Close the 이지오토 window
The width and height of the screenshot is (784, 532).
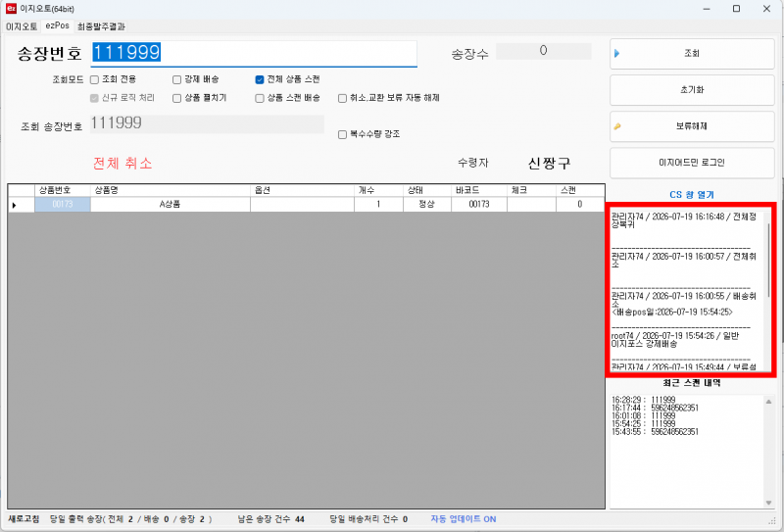(766, 9)
